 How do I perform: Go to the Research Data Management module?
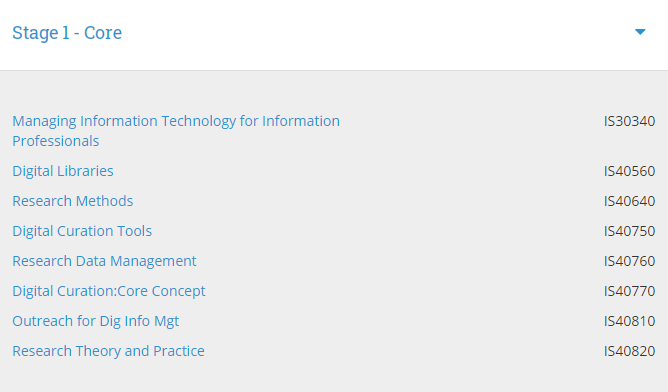[x=104, y=261]
